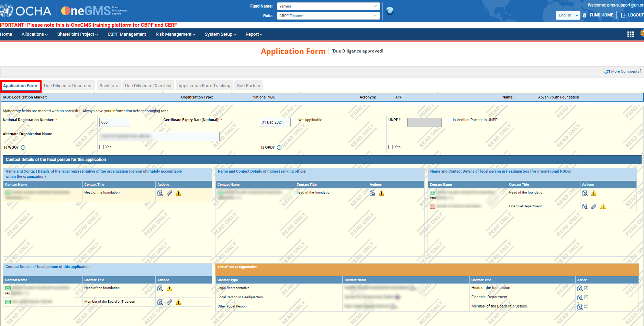Click the UNPP# input field
The width and height of the screenshot is (644, 326).
tap(424, 122)
